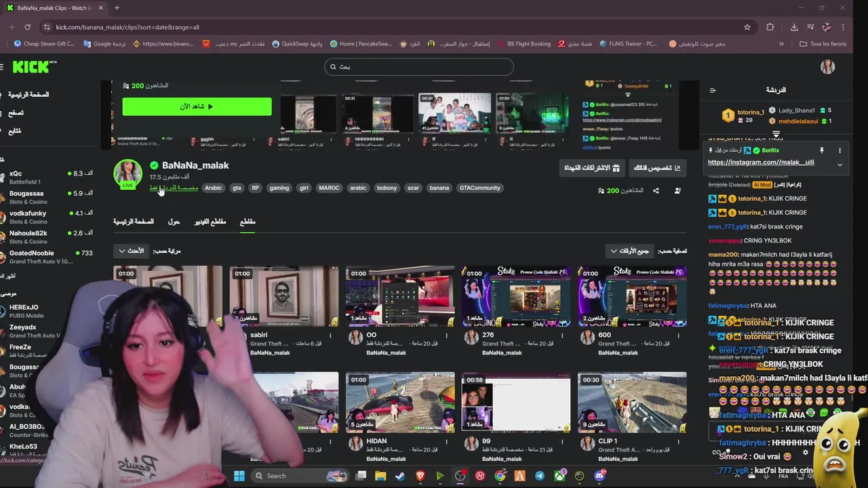Open browser downloads icon
The width and height of the screenshot is (868, 488).
(x=794, y=27)
